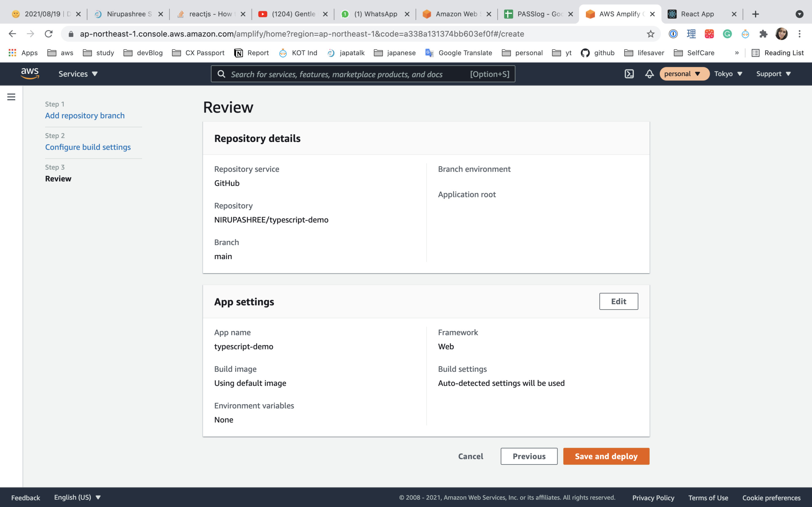Click the AWS logo to go home
Screen dimensions: 812x507
(29, 73)
